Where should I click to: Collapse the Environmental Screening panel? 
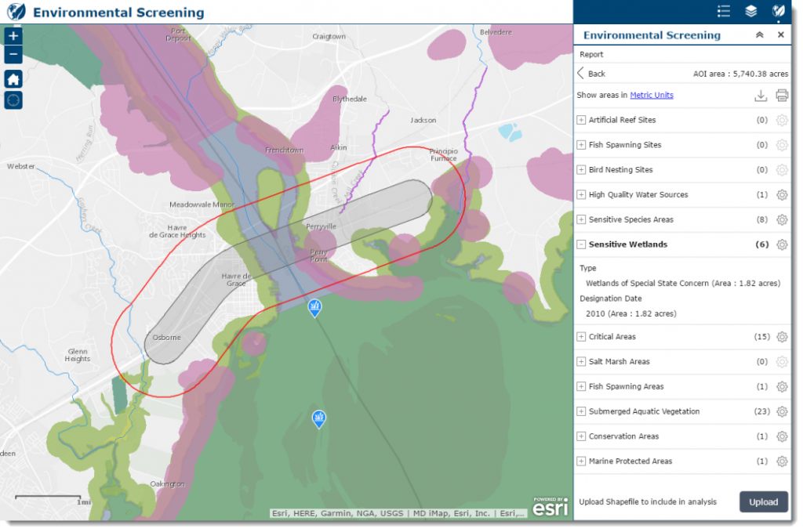click(x=759, y=34)
